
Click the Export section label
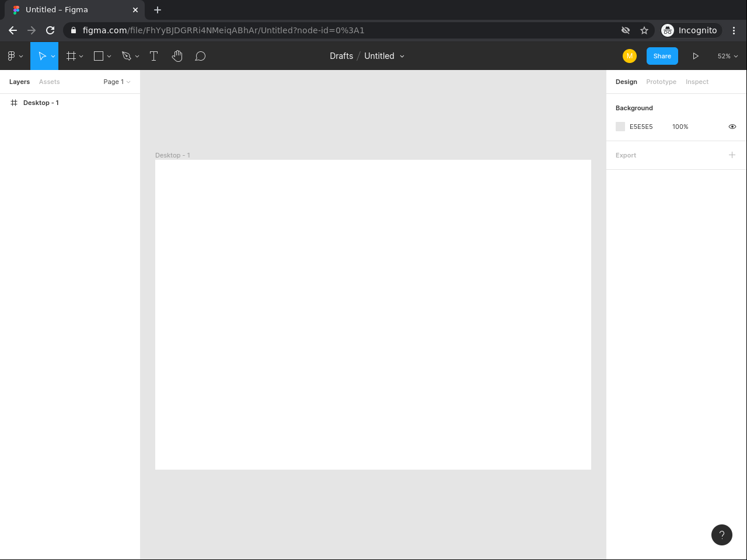click(626, 155)
